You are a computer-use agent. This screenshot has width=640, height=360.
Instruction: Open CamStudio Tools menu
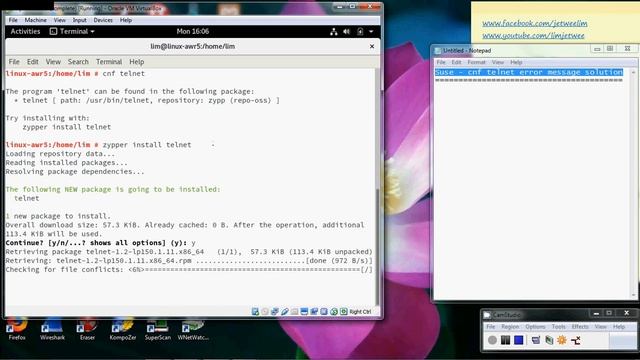558,327
